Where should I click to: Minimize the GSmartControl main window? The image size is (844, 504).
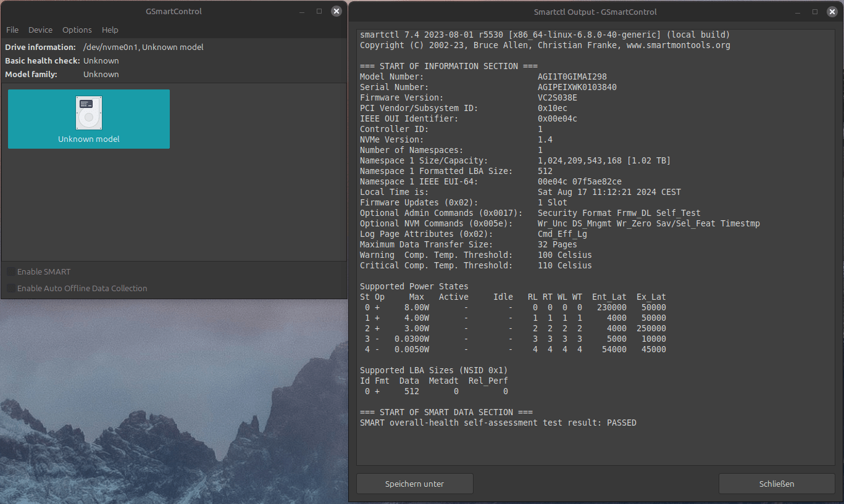303,11
